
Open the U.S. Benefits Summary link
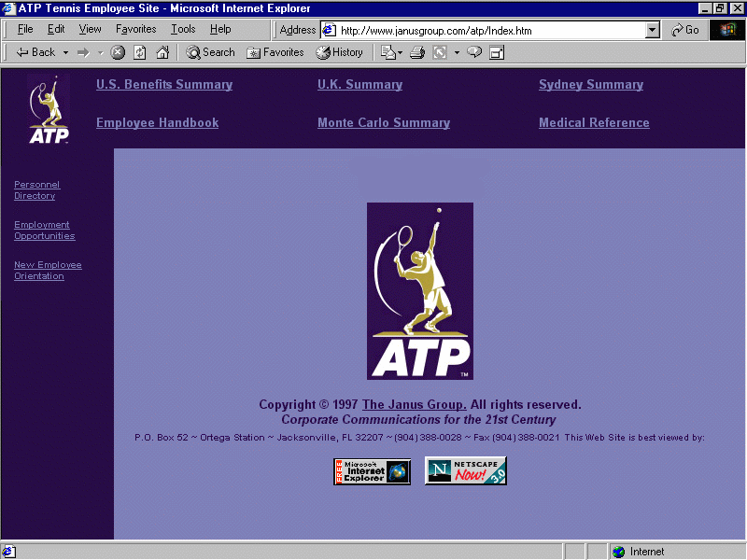pos(164,84)
